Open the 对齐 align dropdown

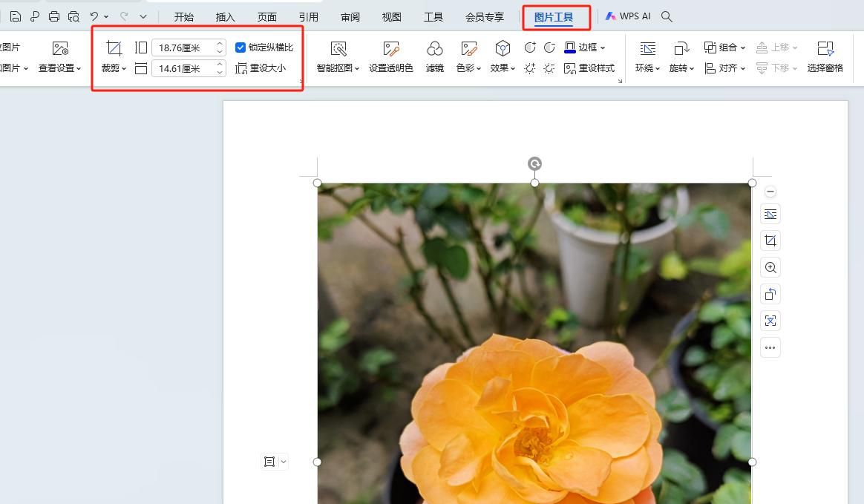[x=724, y=68]
